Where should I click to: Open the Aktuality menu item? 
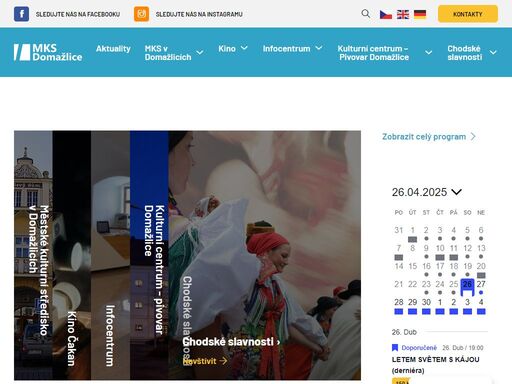[x=113, y=49]
